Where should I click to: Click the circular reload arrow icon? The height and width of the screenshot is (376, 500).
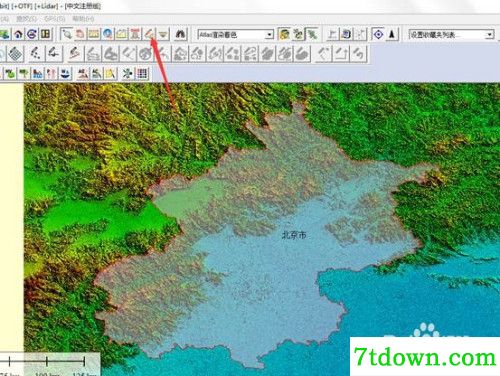[32, 34]
